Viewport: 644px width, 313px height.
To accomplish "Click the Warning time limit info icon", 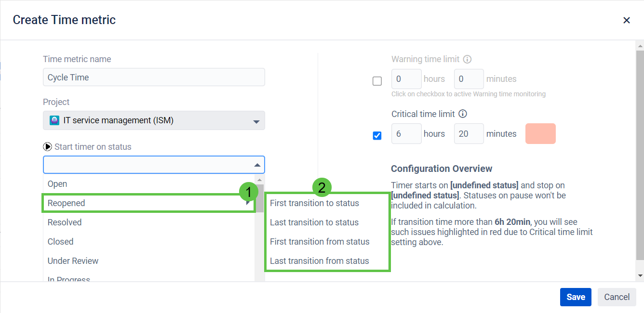I will tap(467, 59).
